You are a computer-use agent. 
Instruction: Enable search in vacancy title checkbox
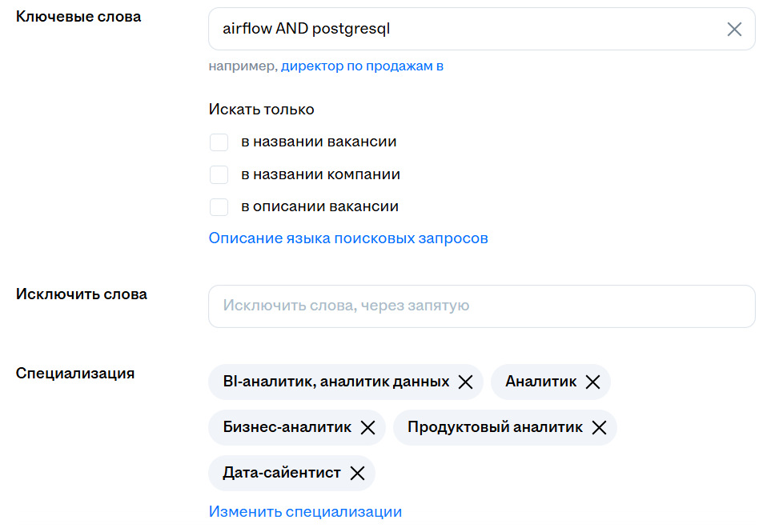tap(219, 142)
